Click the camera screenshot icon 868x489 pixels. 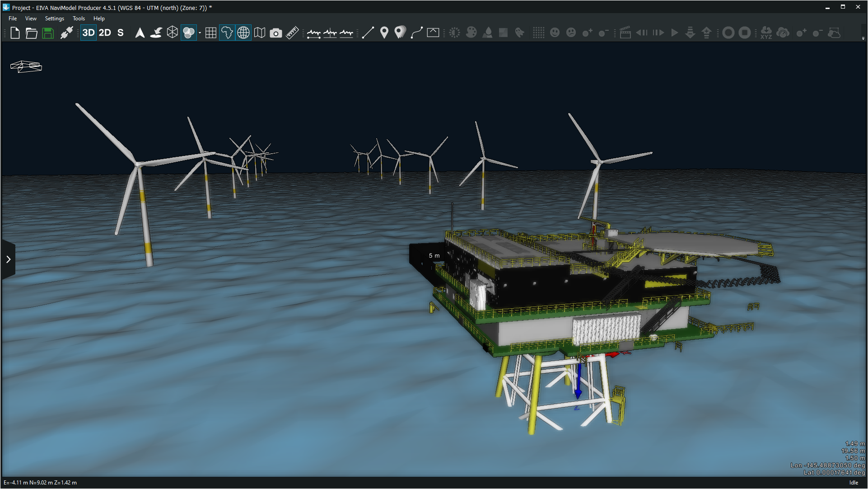pyautogui.click(x=275, y=33)
